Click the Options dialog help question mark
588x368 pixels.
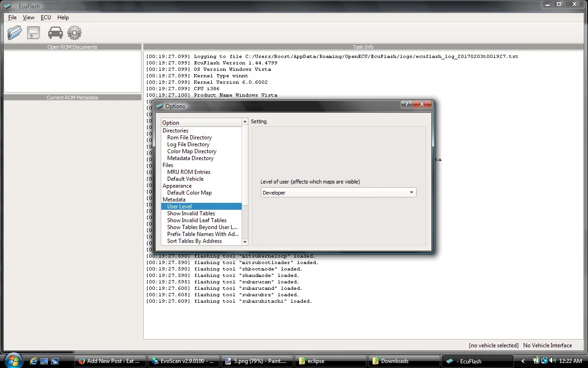(406, 104)
